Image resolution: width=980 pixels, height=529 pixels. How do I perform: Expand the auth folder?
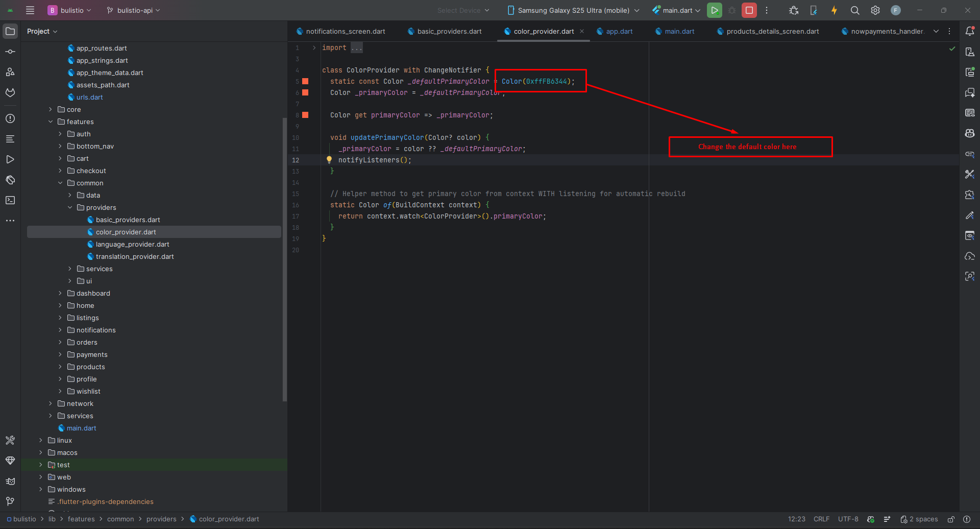[60, 134]
